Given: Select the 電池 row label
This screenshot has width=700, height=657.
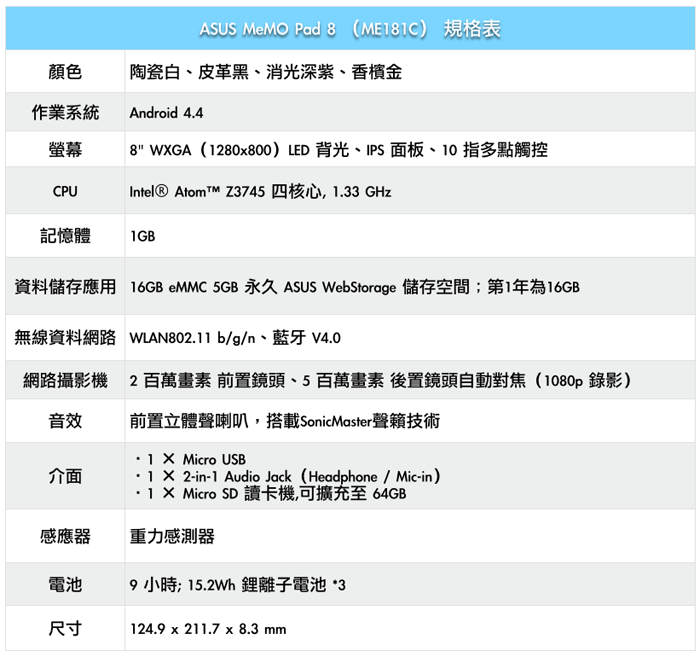Looking at the screenshot, I should click(x=65, y=584).
